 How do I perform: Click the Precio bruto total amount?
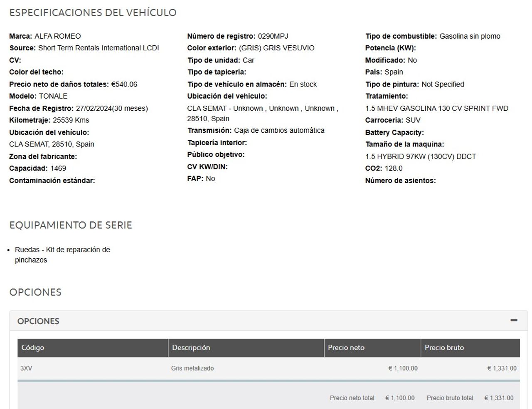click(x=499, y=398)
